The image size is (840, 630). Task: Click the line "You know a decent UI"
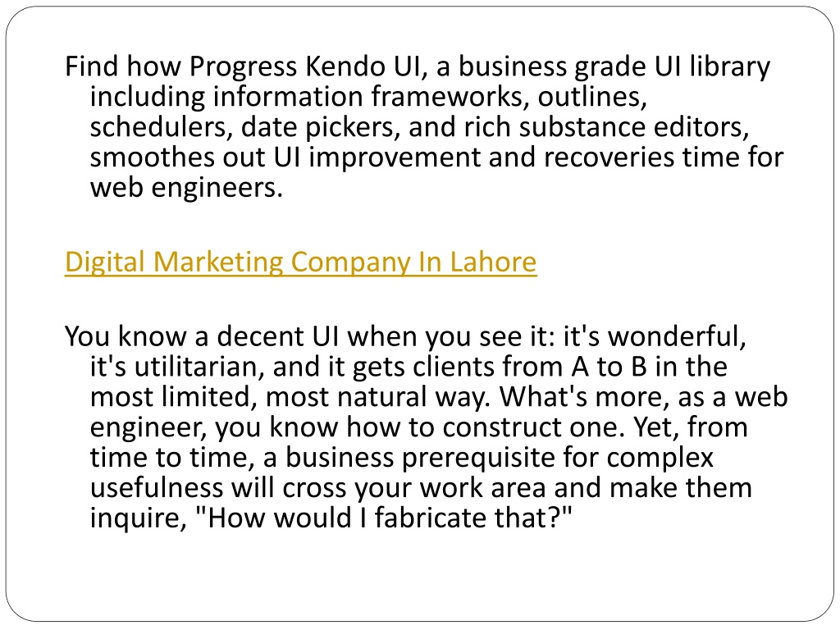[x=405, y=337]
